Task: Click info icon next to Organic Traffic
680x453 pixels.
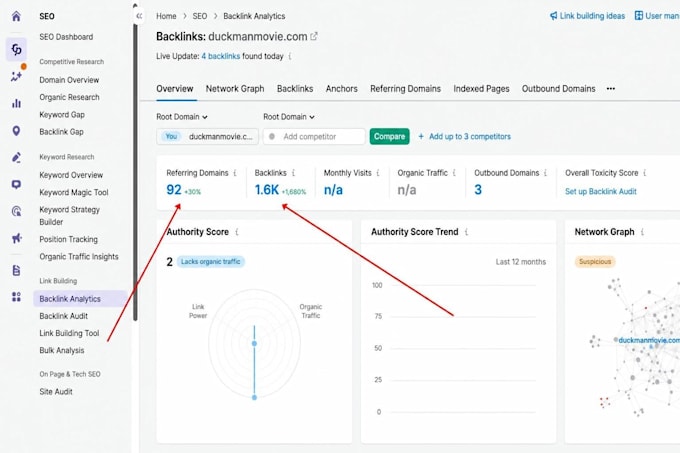Action: click(x=454, y=173)
